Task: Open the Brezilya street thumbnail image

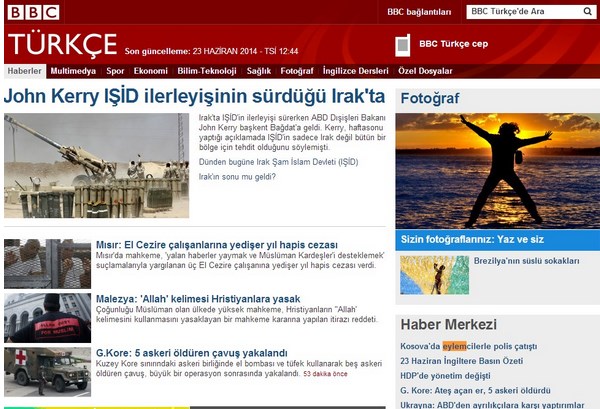Action: [x=434, y=275]
